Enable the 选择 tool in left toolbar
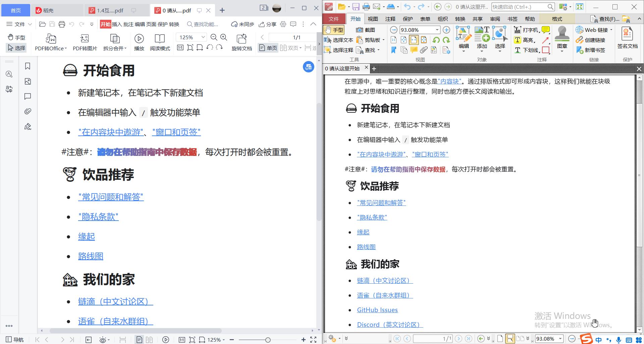Image resolution: width=644 pixels, height=344 pixels. pos(17,48)
